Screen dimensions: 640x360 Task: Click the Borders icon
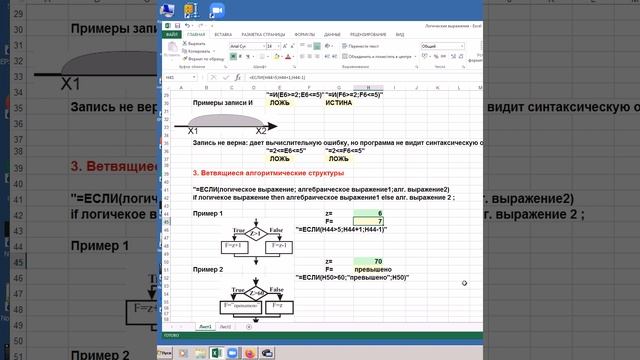click(262, 56)
